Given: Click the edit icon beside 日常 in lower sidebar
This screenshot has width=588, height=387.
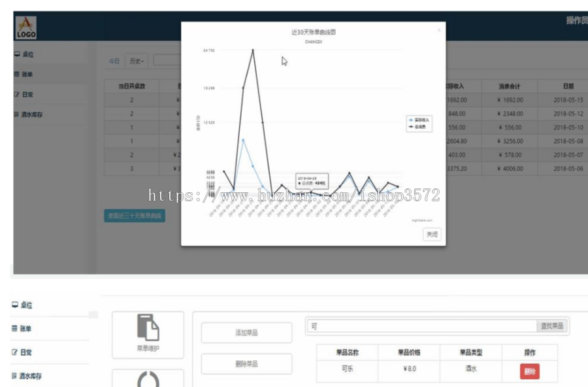Looking at the screenshot, I should point(14,352).
